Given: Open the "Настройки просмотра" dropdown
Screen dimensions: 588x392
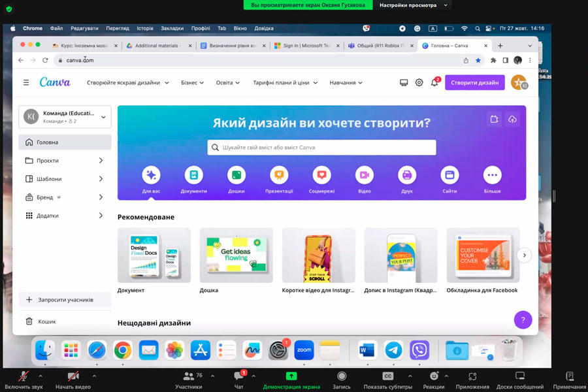Looking at the screenshot, I should (412, 5).
